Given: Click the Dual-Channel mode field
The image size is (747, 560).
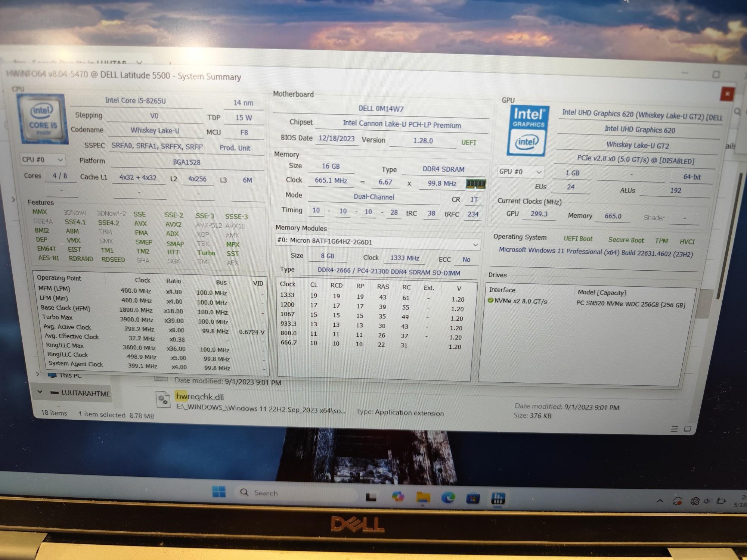Looking at the screenshot, I should point(373,197).
